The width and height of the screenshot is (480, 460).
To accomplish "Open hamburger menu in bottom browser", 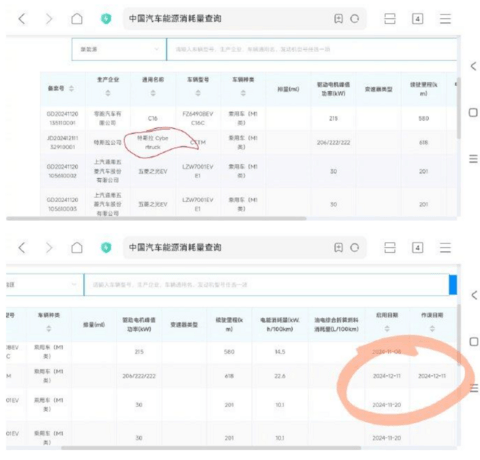I will point(445,248).
